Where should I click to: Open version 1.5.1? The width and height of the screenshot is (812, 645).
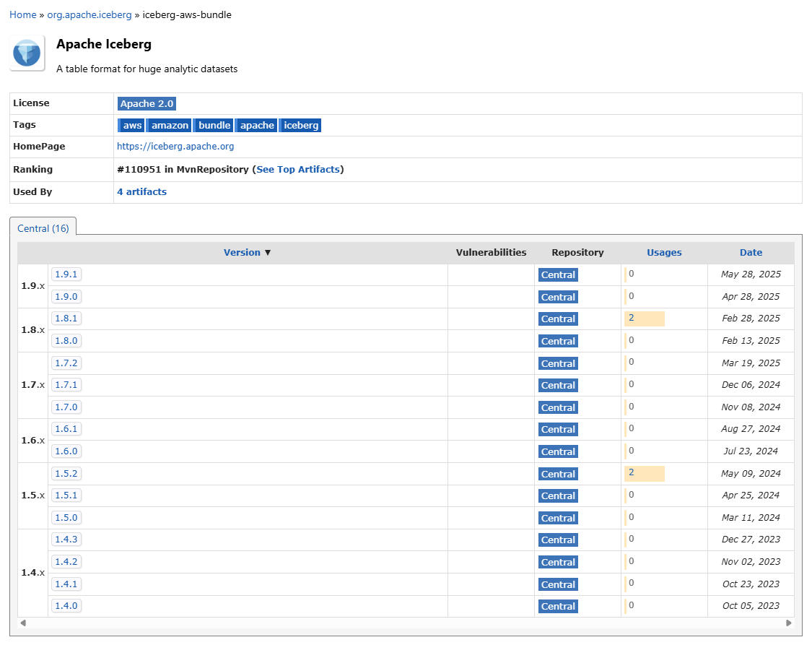coord(66,495)
